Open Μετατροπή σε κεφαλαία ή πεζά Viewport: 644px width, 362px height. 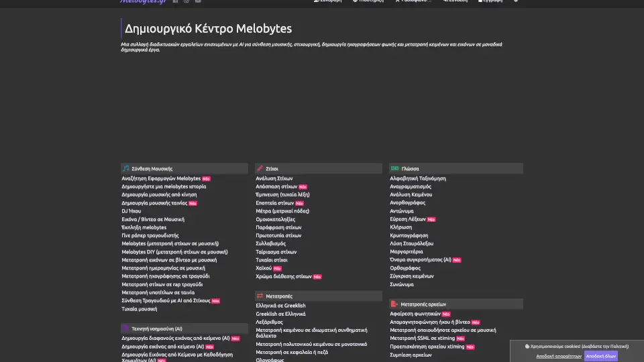point(292,353)
